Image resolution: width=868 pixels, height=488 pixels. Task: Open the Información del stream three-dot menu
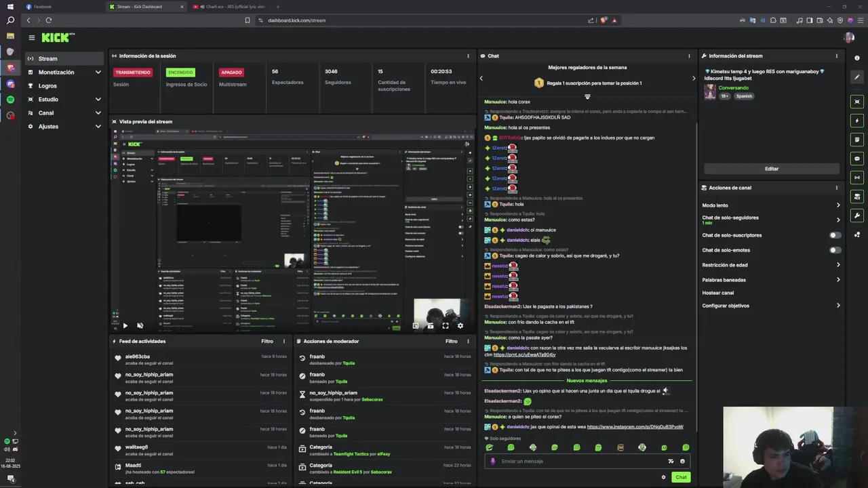pyautogui.click(x=836, y=56)
